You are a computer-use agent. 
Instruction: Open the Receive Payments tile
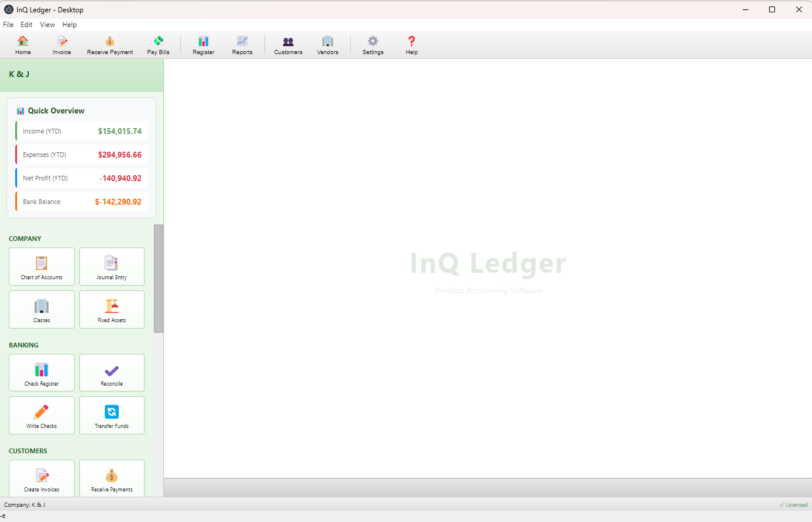point(112,478)
